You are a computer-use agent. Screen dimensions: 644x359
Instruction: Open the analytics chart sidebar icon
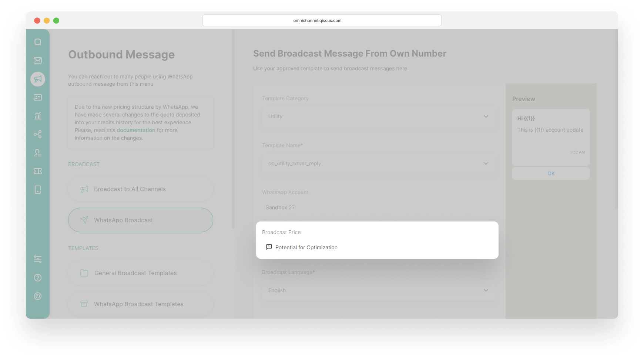(38, 116)
